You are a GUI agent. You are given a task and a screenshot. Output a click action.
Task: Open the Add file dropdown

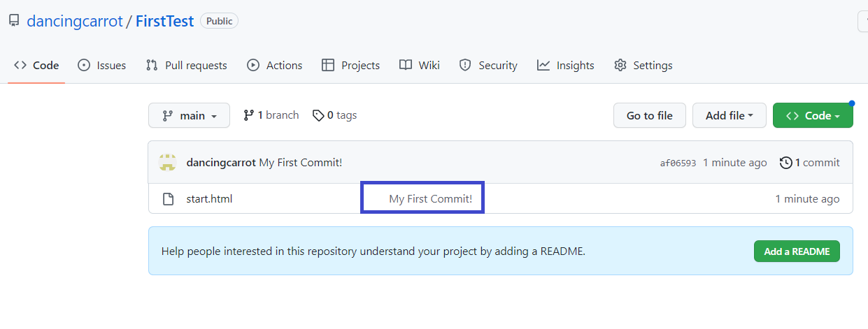pyautogui.click(x=730, y=115)
